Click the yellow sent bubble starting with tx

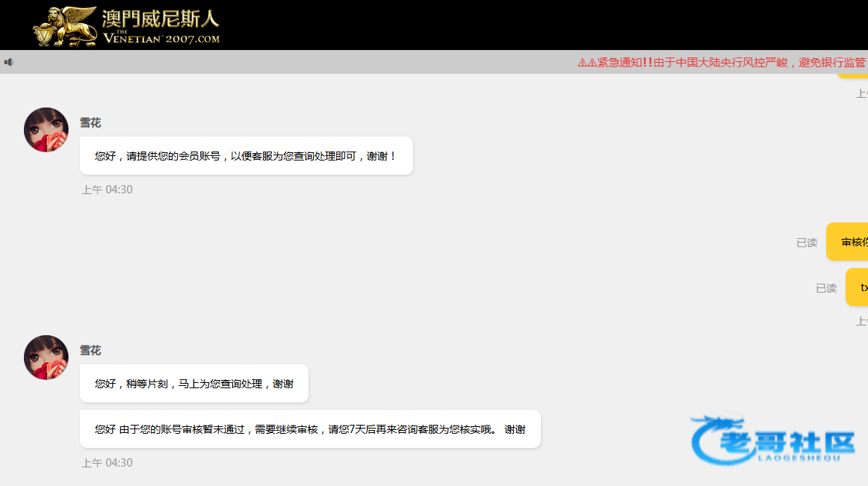(858, 287)
